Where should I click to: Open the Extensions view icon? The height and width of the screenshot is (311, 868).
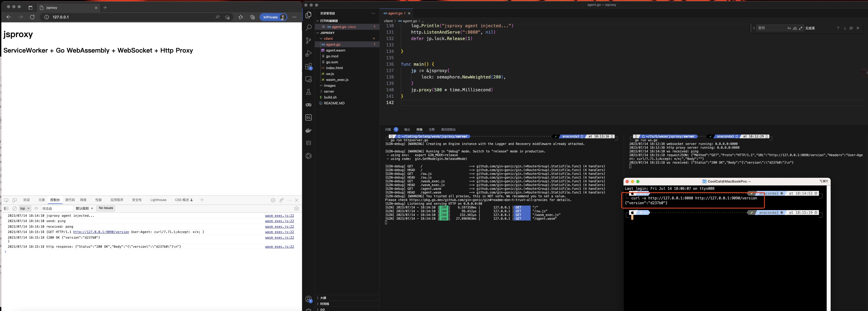(308, 66)
